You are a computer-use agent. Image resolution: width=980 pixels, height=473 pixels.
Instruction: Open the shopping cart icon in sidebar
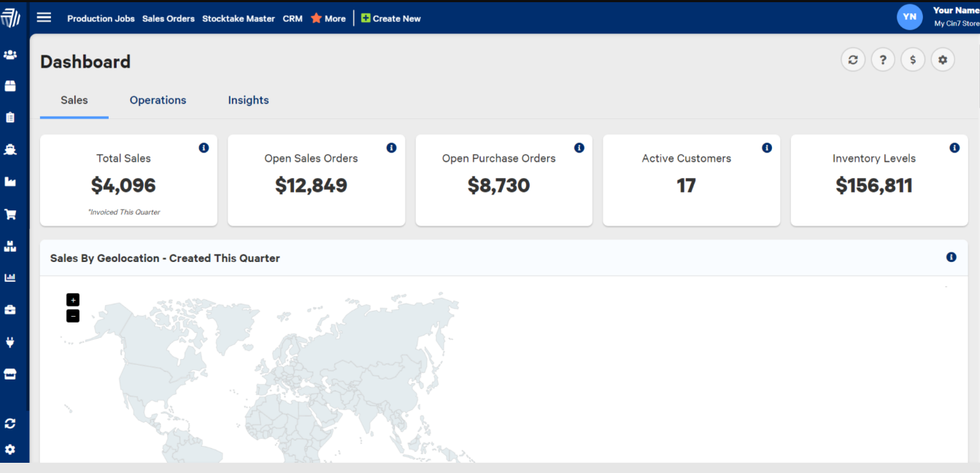tap(10, 215)
